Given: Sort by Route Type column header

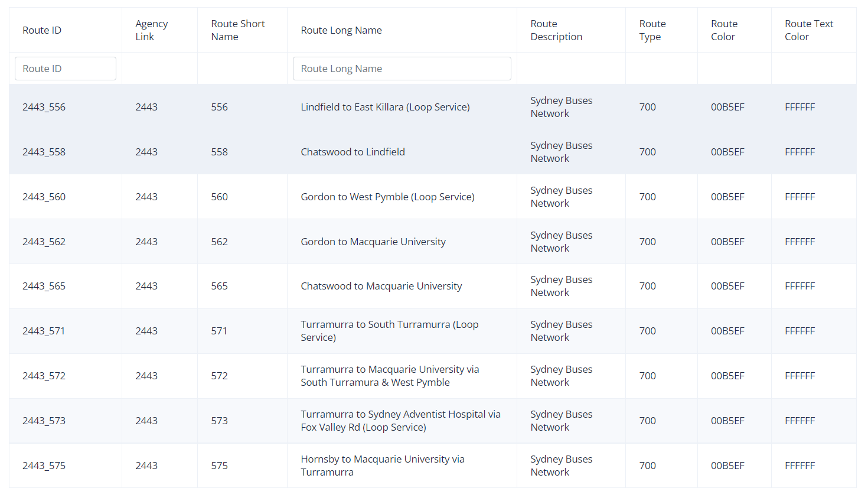Looking at the screenshot, I should click(652, 30).
